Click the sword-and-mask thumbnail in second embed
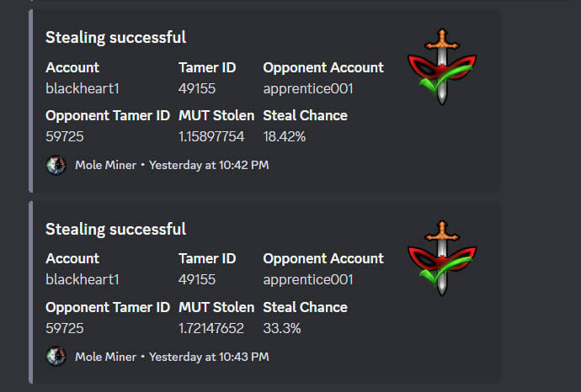581x392 pixels. [442, 258]
